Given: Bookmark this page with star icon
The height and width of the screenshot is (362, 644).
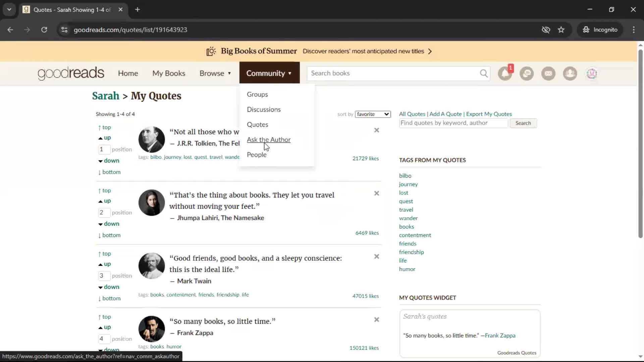Looking at the screenshot, I should [x=561, y=29].
